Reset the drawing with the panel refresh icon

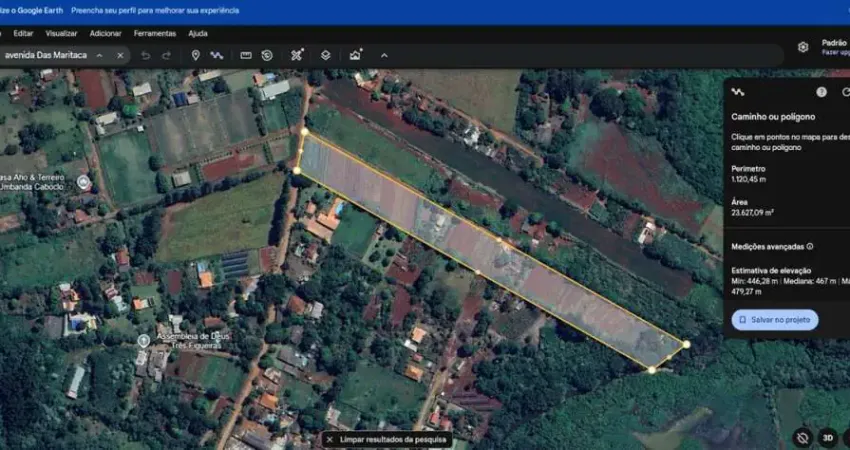click(846, 92)
